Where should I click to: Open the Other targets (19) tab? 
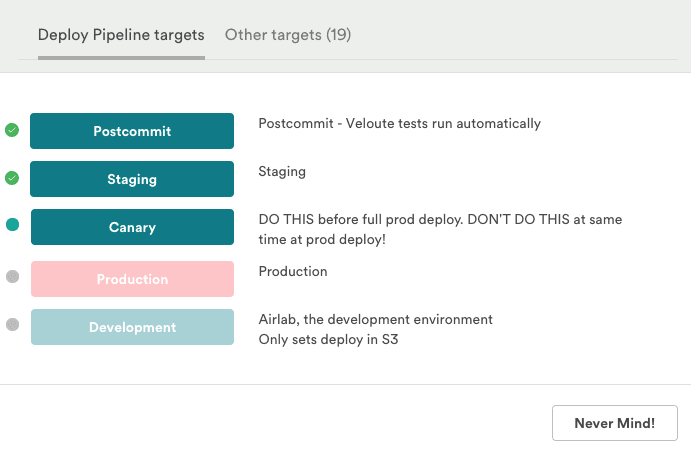click(288, 35)
